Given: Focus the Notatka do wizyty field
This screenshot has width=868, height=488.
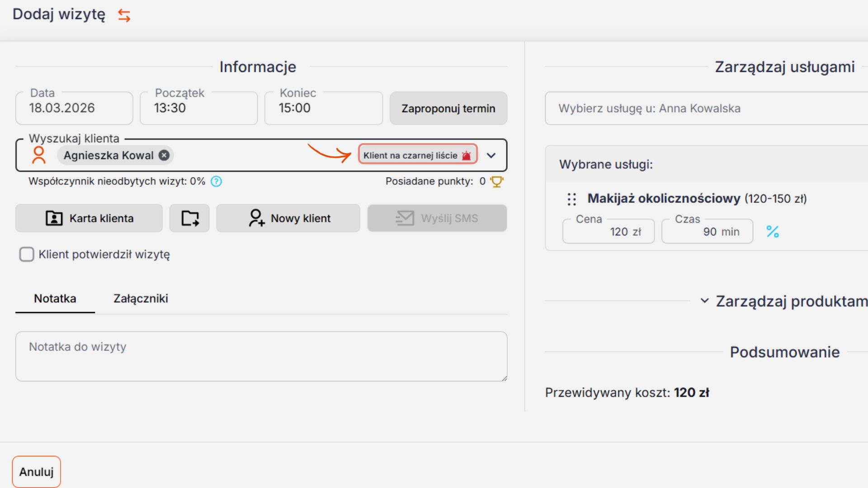Looking at the screenshot, I should (261, 357).
